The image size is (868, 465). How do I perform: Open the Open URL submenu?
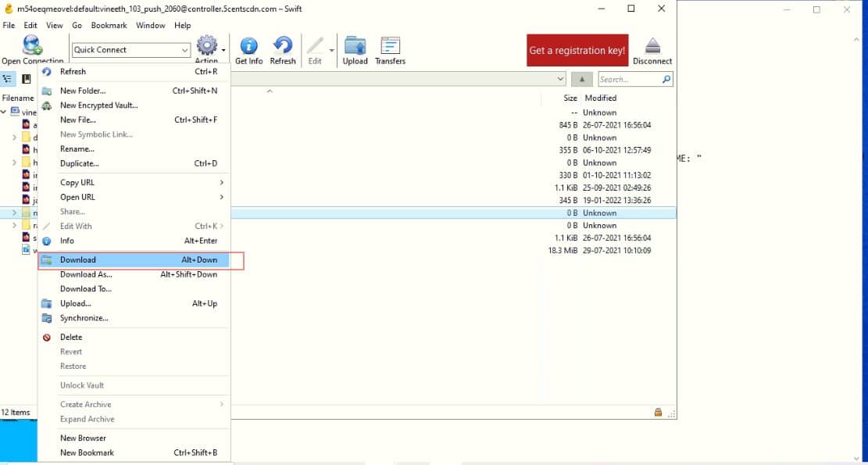tap(134, 197)
